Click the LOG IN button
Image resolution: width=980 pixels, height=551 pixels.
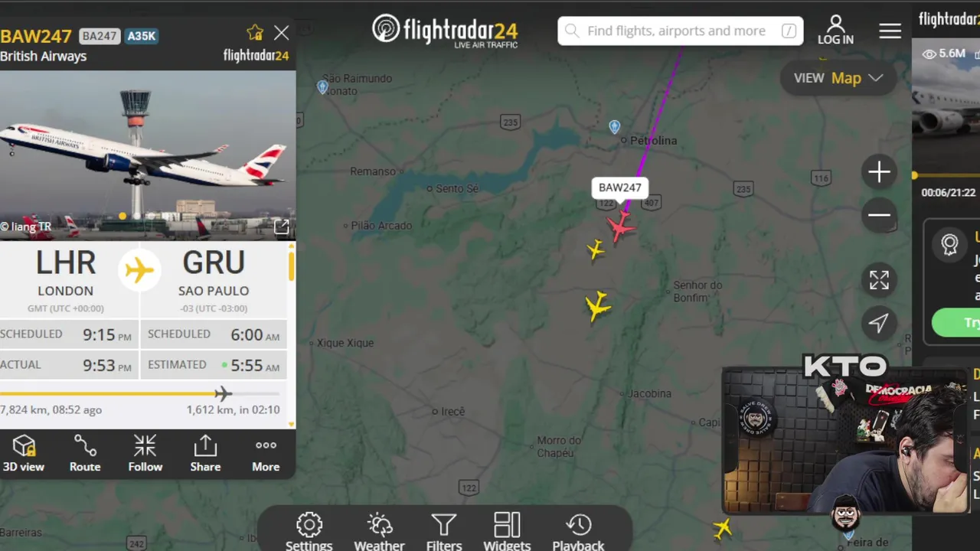pyautogui.click(x=835, y=31)
